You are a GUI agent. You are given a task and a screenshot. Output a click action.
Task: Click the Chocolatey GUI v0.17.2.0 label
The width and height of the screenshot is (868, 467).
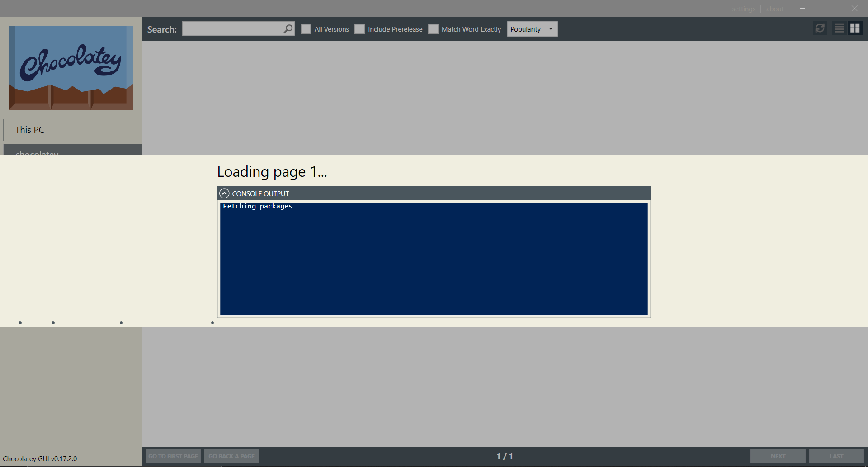pyautogui.click(x=40, y=458)
